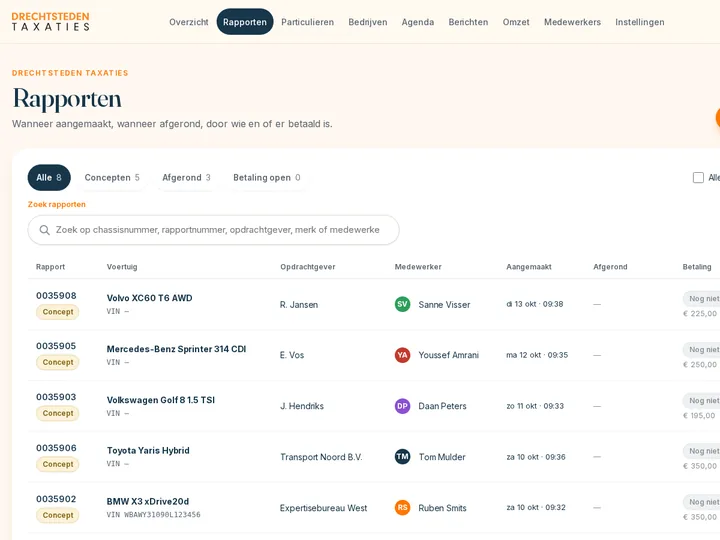Click date zo 11 okt · 09:33
The height and width of the screenshot is (540, 720).
tap(535, 406)
